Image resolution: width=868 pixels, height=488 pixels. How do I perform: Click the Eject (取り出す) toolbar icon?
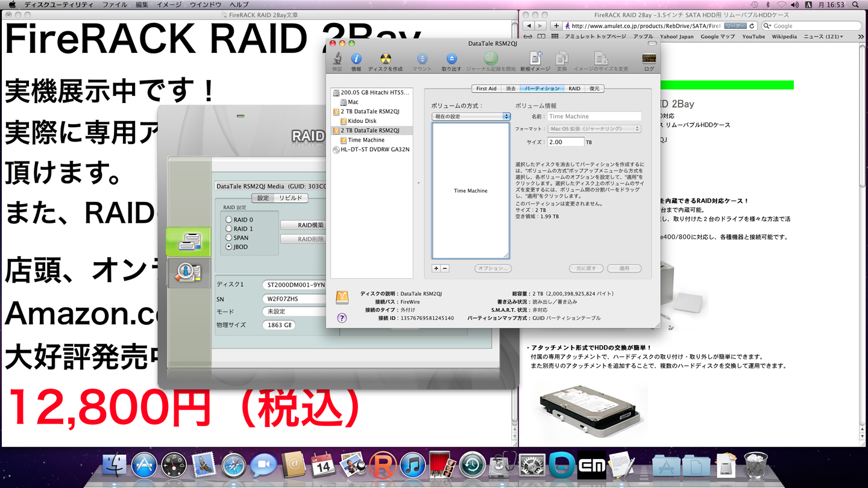pos(451,58)
